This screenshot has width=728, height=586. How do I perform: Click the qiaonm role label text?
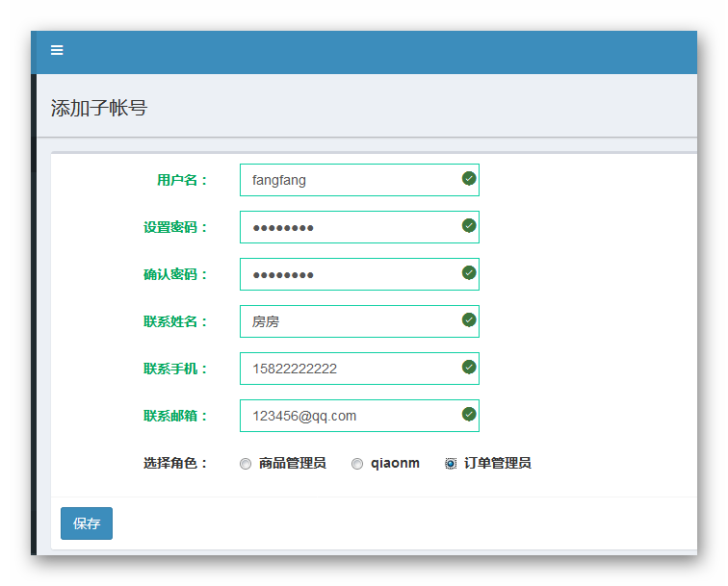(x=395, y=463)
